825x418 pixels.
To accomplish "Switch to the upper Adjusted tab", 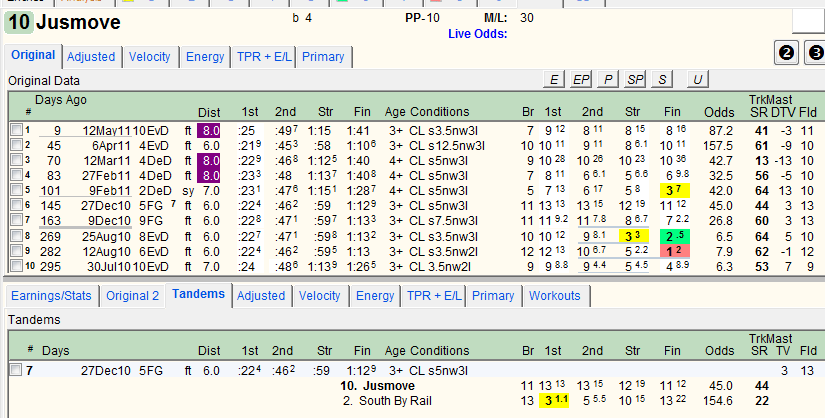I will point(91,57).
